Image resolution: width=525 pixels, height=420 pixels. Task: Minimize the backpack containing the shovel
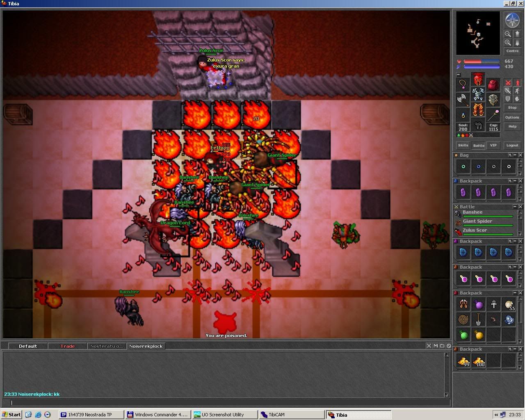(516, 293)
